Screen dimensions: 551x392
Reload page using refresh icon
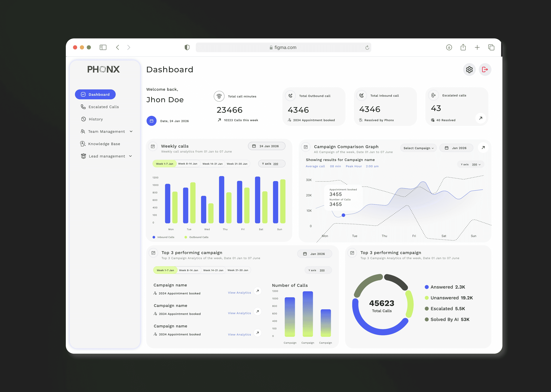point(367,47)
